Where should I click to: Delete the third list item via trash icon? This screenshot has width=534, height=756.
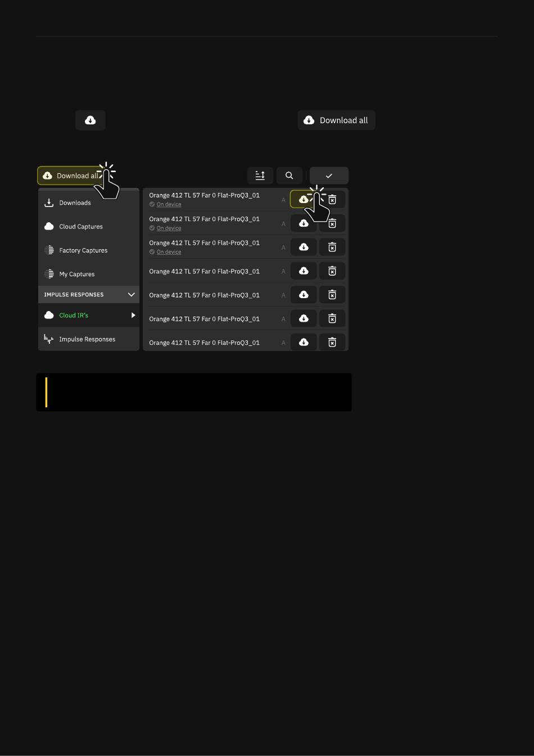coord(332,247)
